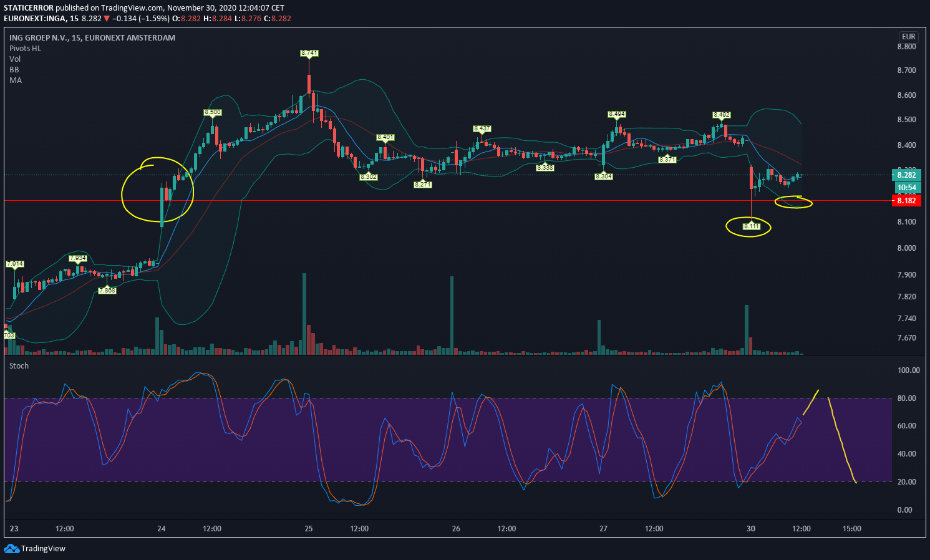Viewport: 930px width, 560px height.
Task: Click 7.820 on the price axis
Action: coord(906,297)
